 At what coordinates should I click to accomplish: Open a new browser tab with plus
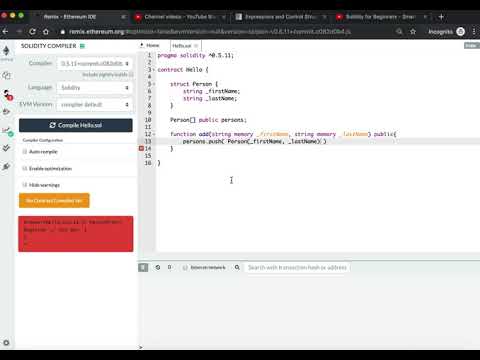(x=441, y=17)
